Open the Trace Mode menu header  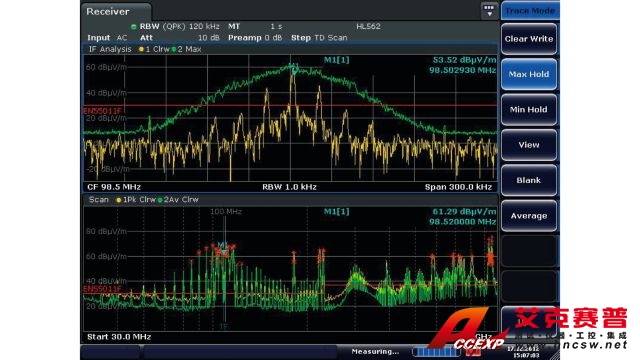(530, 11)
